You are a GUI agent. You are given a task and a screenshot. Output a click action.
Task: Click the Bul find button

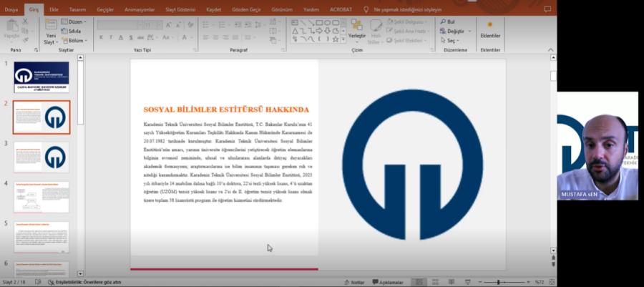(x=448, y=21)
